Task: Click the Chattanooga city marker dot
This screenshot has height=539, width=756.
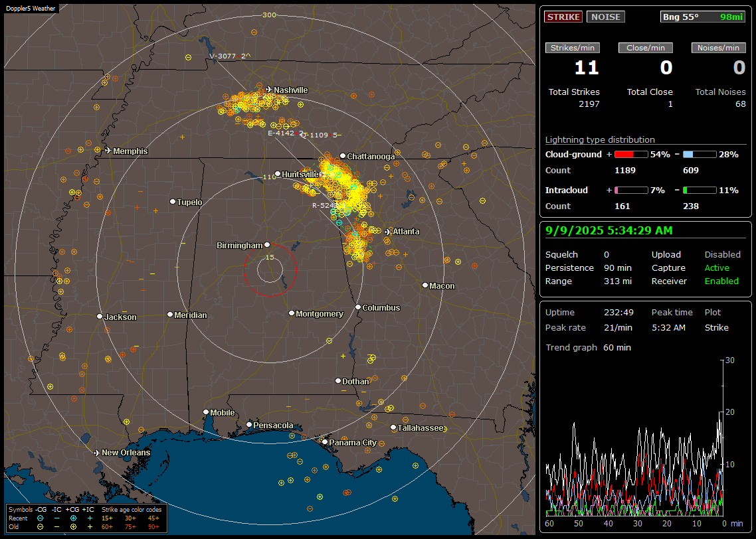Action: [342, 156]
